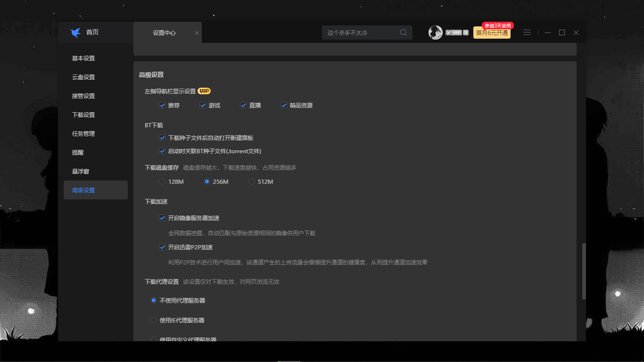
Task: Select the 128M disk cache option
Action: (162, 181)
